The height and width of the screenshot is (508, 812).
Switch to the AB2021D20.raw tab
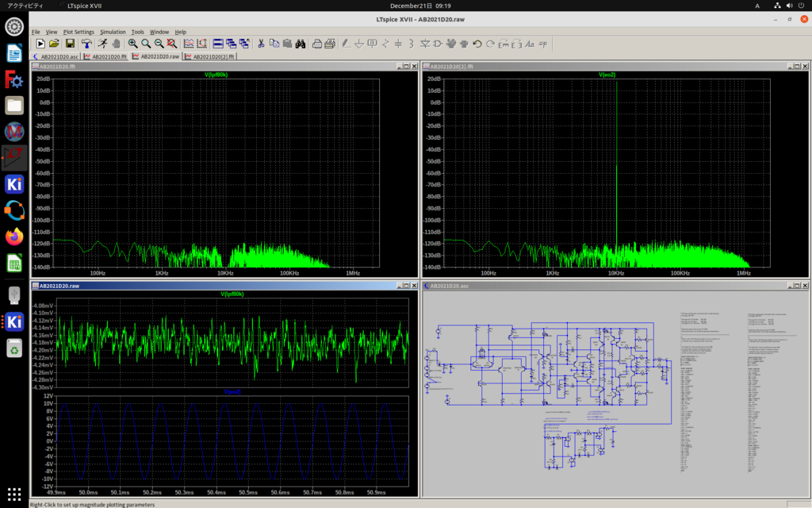156,56
